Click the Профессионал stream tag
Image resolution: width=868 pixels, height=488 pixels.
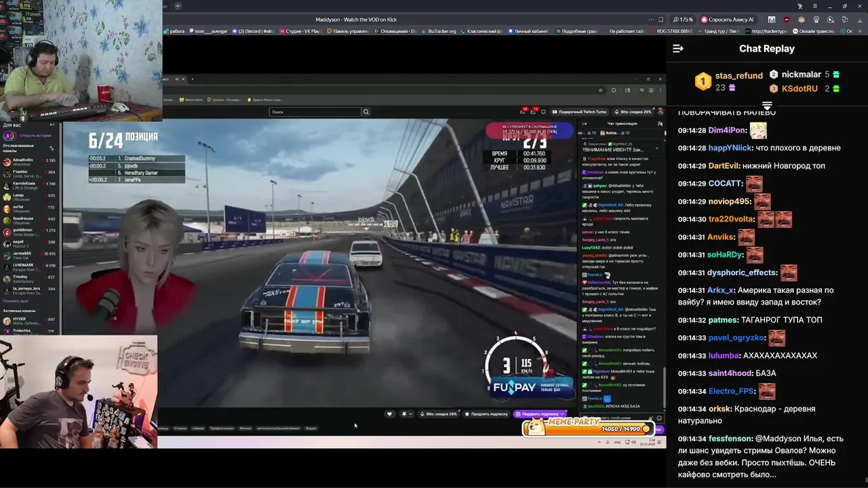[x=222, y=428]
